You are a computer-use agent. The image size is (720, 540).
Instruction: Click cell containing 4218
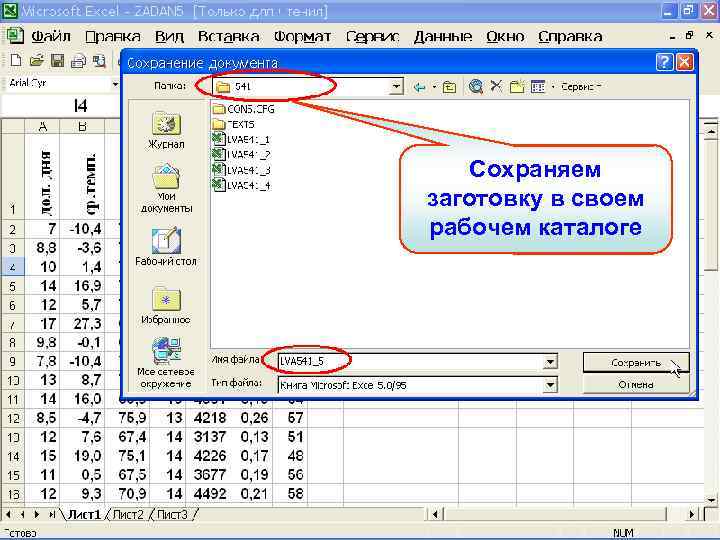coord(209,418)
